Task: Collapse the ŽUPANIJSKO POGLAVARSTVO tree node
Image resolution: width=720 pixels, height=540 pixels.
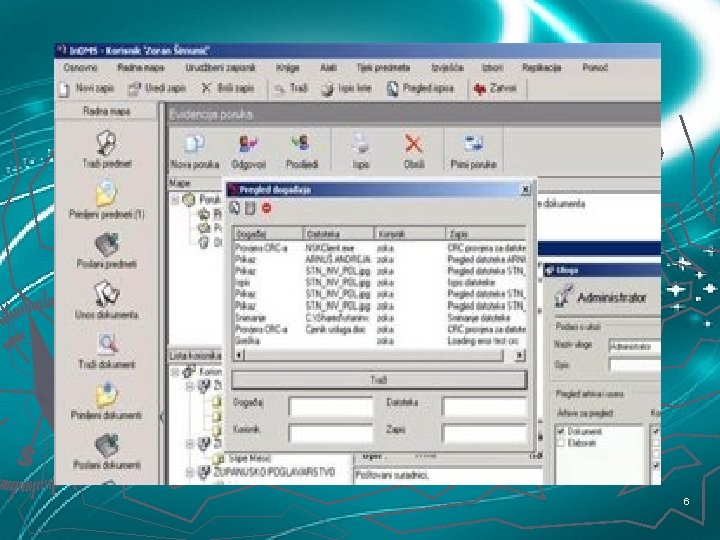Action: click(x=190, y=472)
